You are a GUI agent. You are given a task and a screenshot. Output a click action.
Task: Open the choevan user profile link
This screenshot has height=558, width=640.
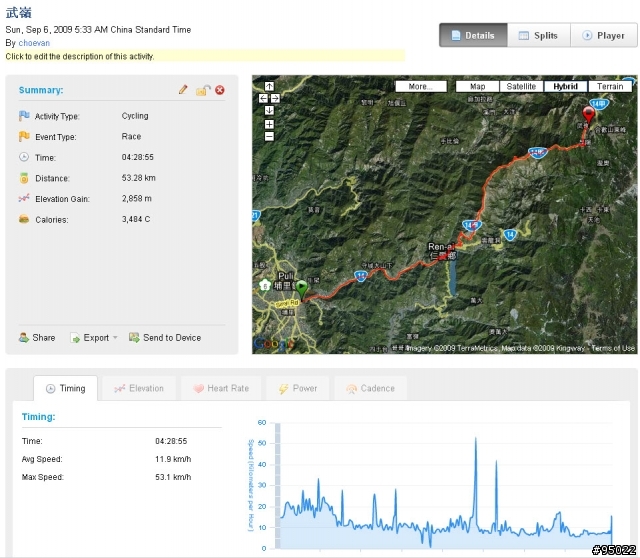point(34,43)
